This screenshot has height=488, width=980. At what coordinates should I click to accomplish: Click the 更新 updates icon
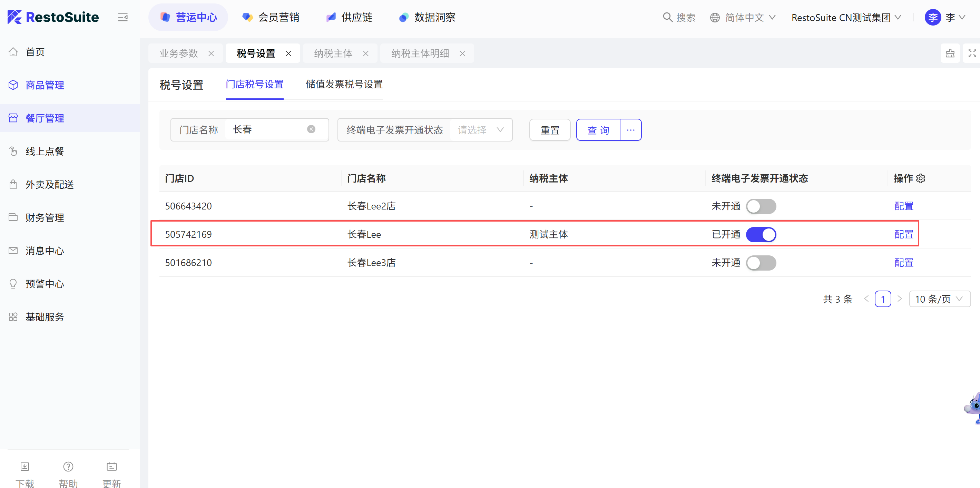pyautogui.click(x=111, y=466)
